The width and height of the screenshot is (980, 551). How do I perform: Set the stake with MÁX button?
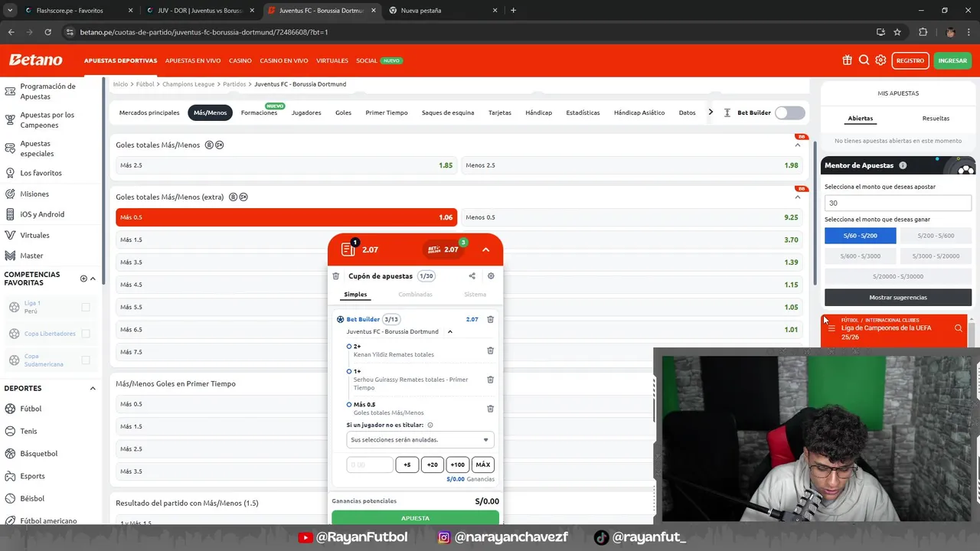tap(483, 465)
